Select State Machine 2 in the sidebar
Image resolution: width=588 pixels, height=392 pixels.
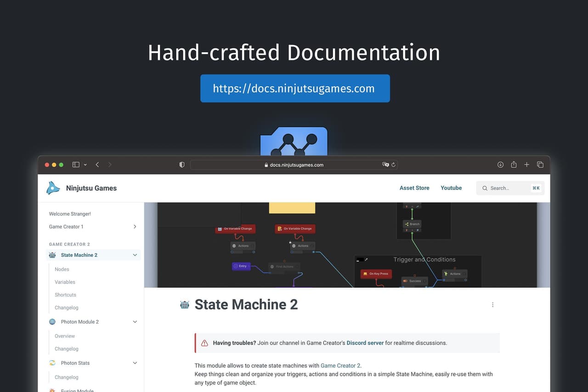[x=79, y=255]
